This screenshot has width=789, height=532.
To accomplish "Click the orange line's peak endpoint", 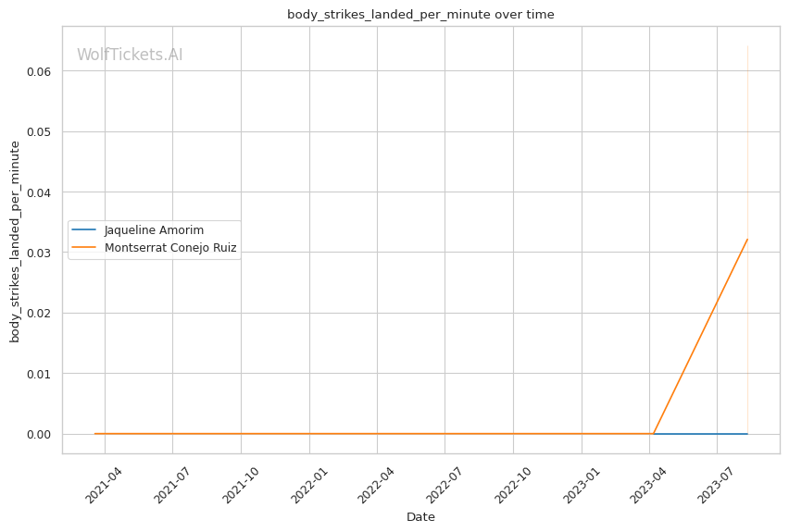I will [x=747, y=240].
